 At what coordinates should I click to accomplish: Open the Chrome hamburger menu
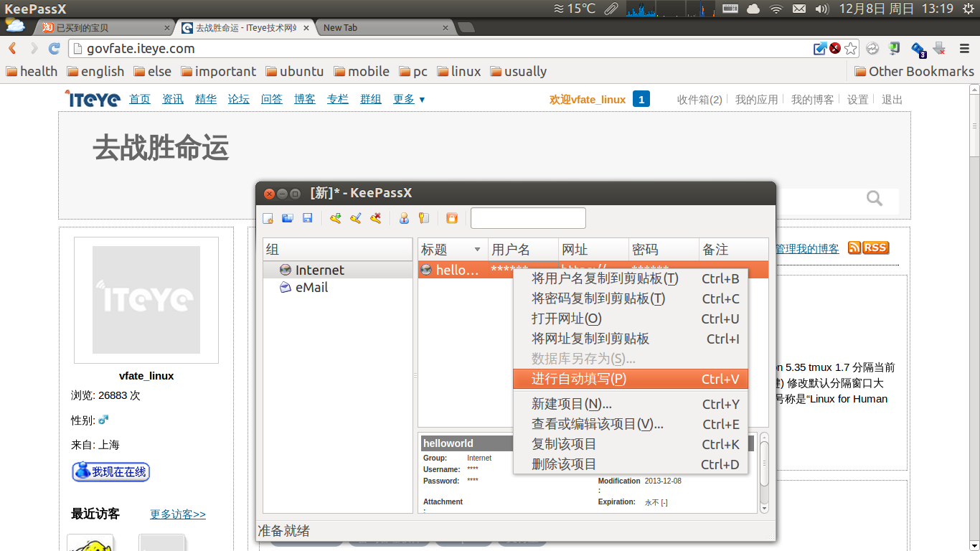coord(964,49)
